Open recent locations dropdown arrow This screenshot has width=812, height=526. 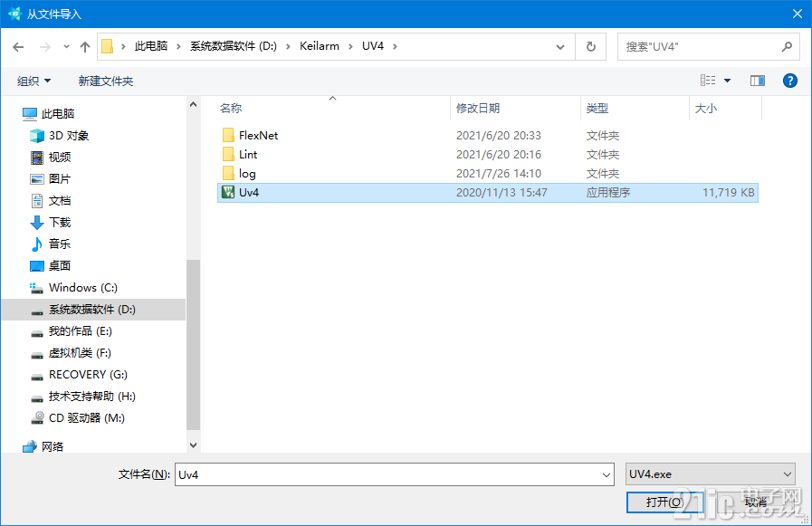tap(66, 46)
